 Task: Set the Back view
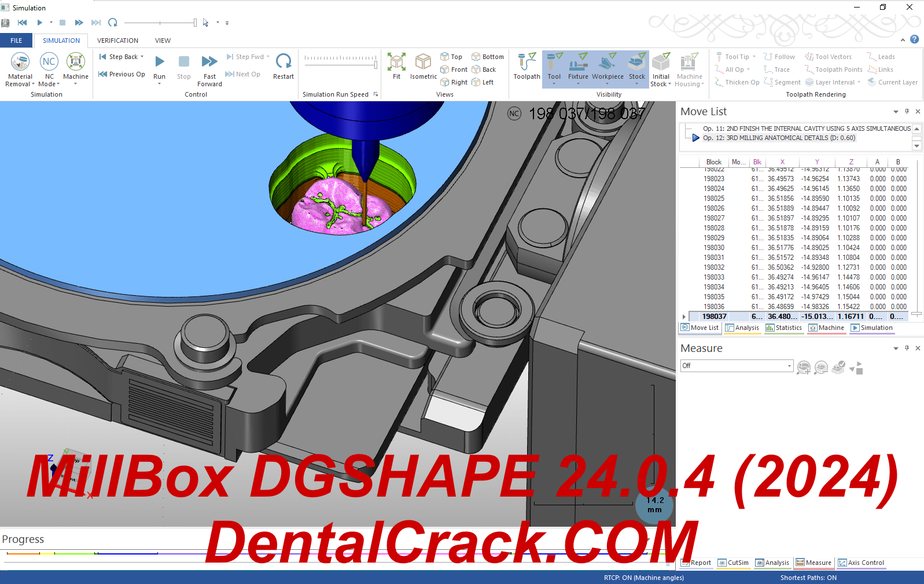pyautogui.click(x=484, y=69)
